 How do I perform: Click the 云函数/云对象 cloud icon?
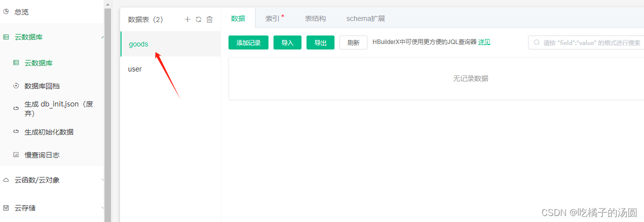[6, 180]
